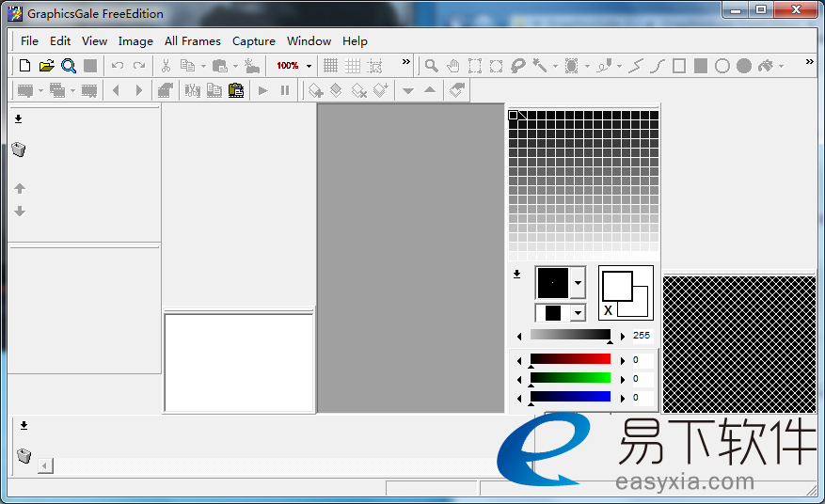Viewport: 825px width, 504px height.
Task: Choose the Lasso selection tool
Action: pos(518,66)
